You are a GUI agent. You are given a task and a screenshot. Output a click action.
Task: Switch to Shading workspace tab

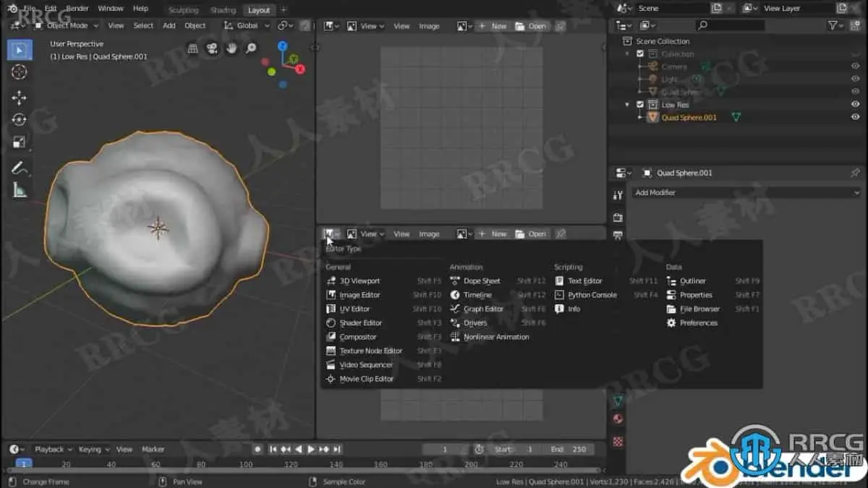click(223, 10)
